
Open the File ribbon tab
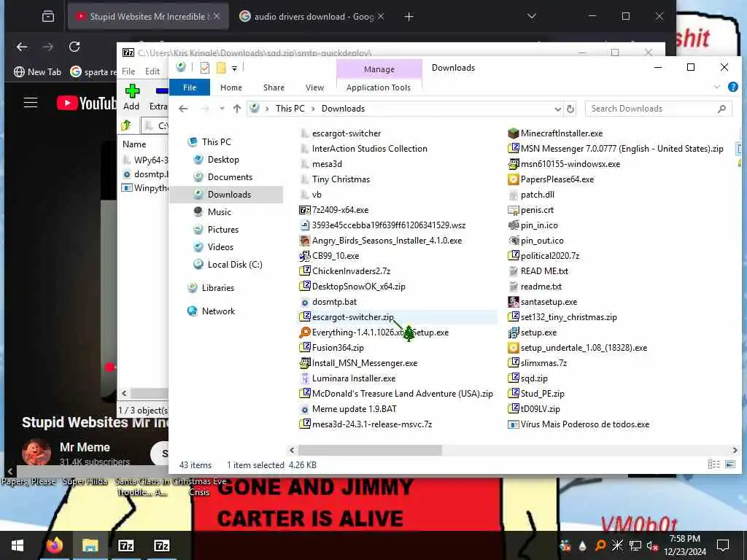[x=190, y=87]
